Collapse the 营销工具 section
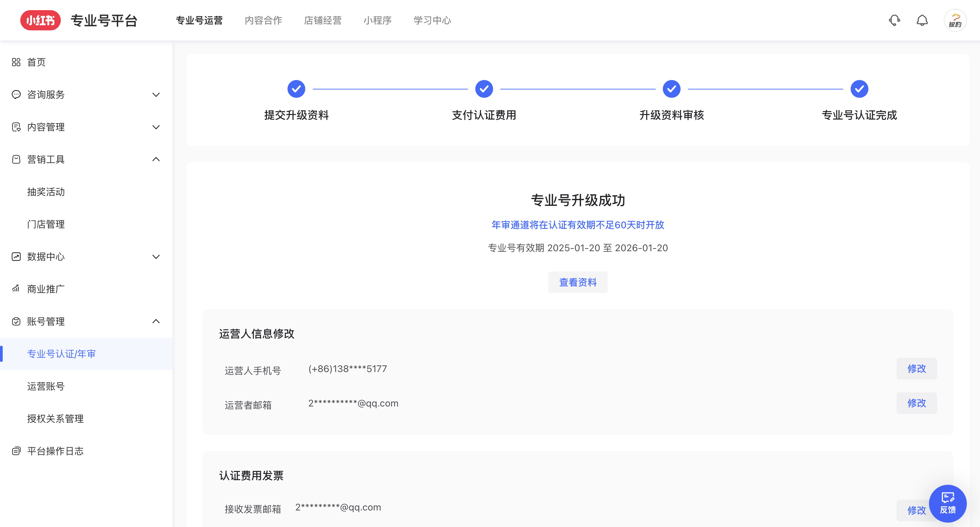Viewport: 980px width, 527px height. pos(156,159)
